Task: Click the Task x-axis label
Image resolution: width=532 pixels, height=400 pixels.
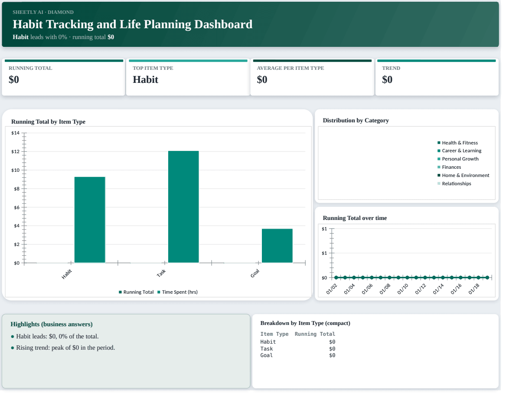Action: (161, 274)
